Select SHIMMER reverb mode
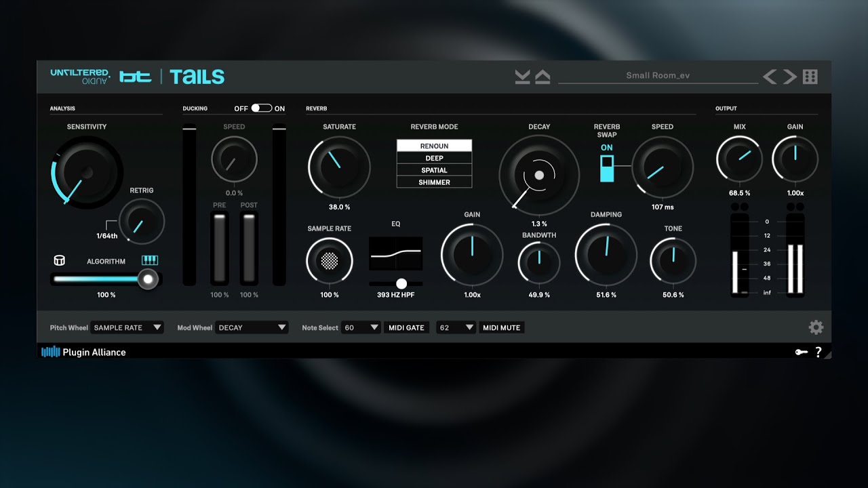This screenshot has width=868, height=488. [x=434, y=182]
